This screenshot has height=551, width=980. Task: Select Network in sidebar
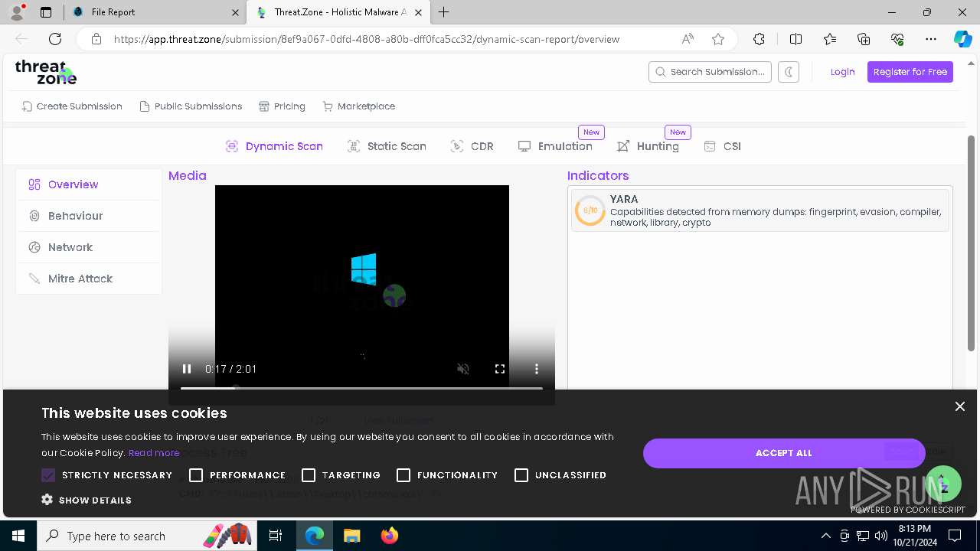click(89, 247)
